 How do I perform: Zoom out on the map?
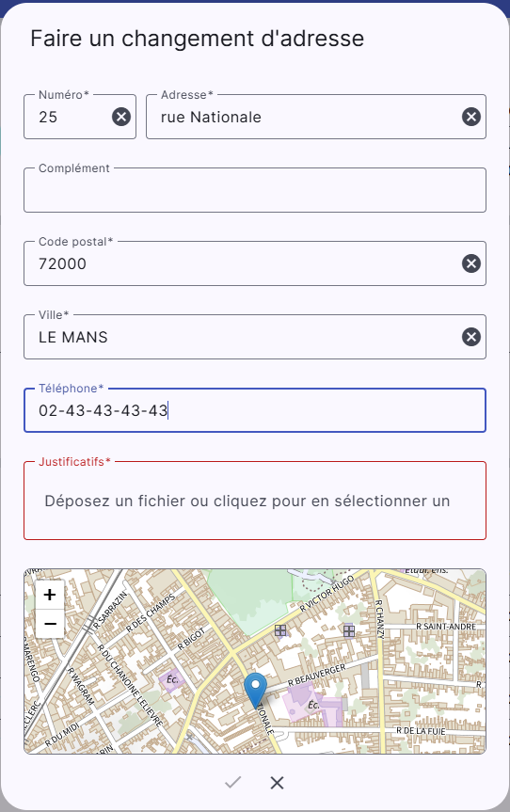50,624
